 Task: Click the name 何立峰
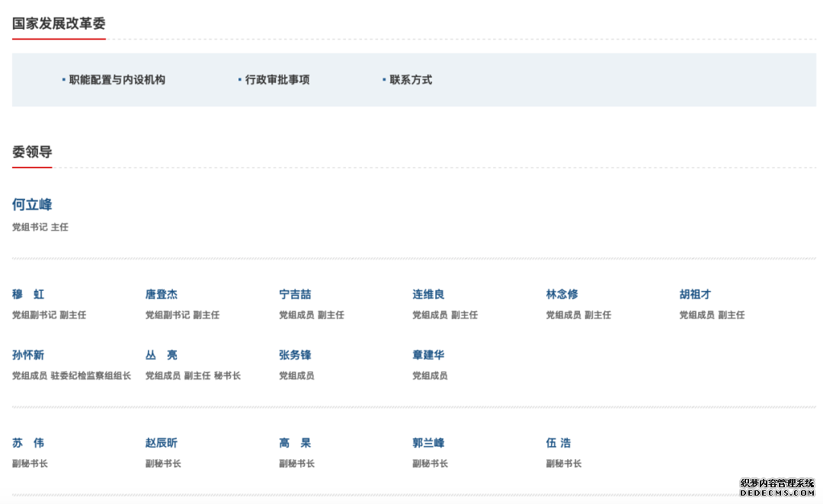coord(32,205)
